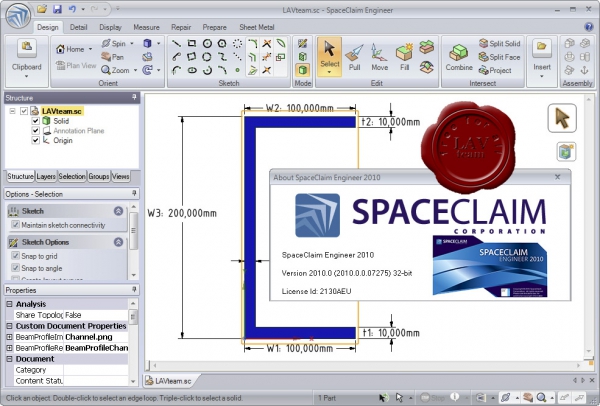Open the Prepare ribbon tab
Image resolution: width=600 pixels, height=406 pixels.
[214, 27]
